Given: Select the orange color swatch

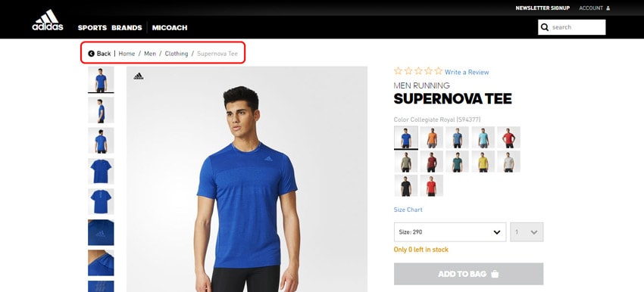Looking at the screenshot, I should [x=431, y=138].
